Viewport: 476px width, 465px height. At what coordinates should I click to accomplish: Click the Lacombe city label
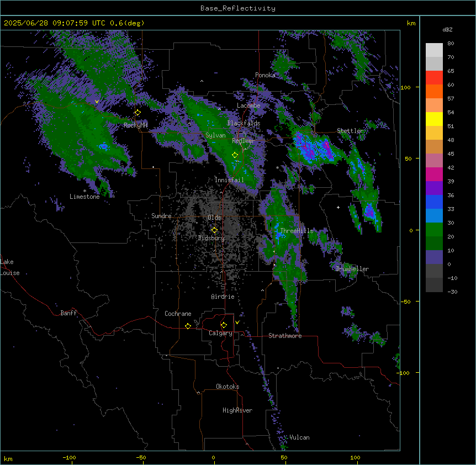248,105
